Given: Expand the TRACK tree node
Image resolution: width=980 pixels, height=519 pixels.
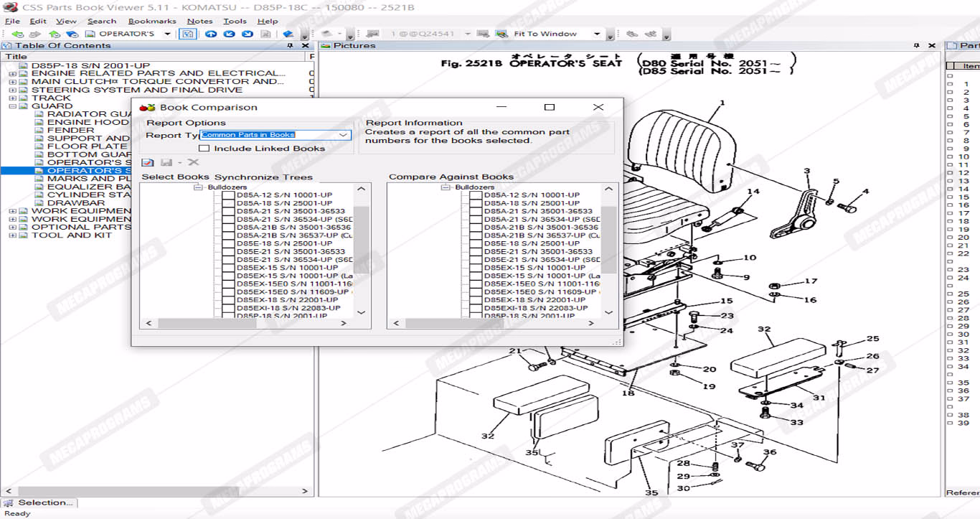Looking at the screenshot, I should [x=13, y=98].
